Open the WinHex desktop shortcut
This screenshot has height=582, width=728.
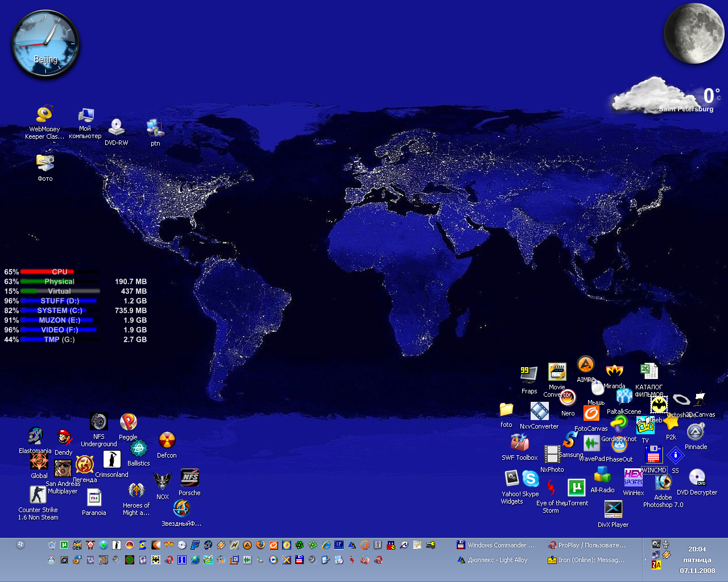pyautogui.click(x=633, y=478)
